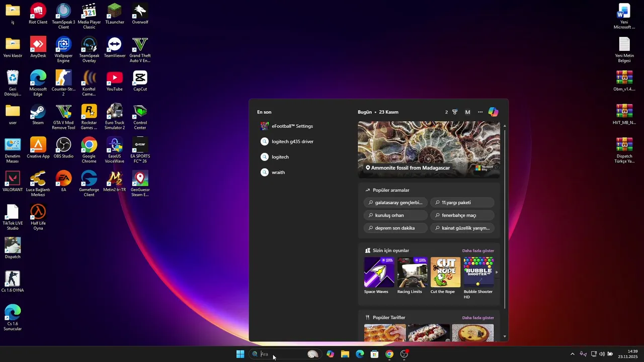This screenshot has width=644, height=362.
Task: Select the VALORANT desktop icon
Action: (x=13, y=182)
